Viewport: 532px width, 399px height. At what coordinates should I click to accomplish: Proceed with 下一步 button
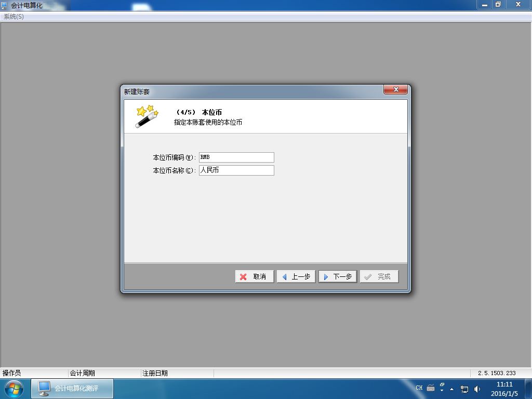[x=338, y=276]
